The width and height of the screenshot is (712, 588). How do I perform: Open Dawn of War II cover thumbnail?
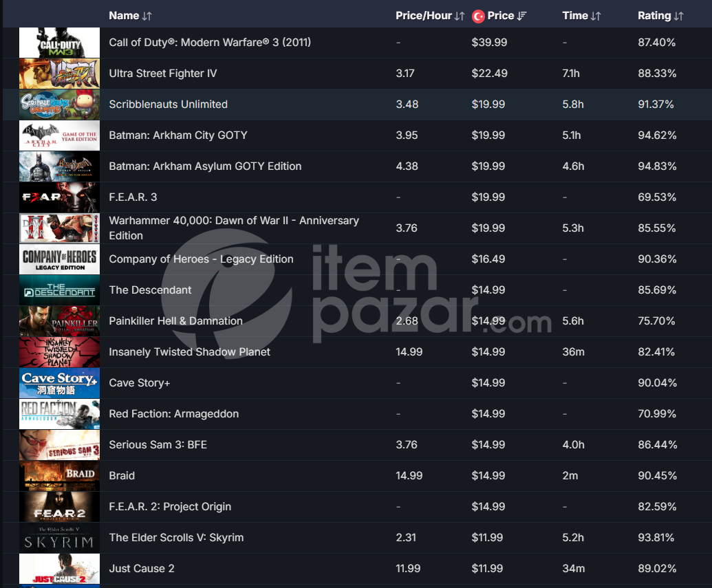click(59, 228)
